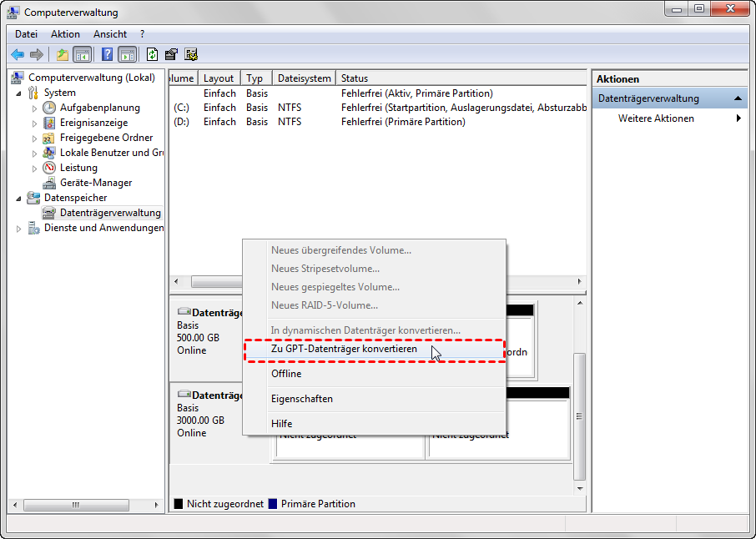The height and width of the screenshot is (539, 756).
Task: Open the ? help menu
Action: click(142, 34)
